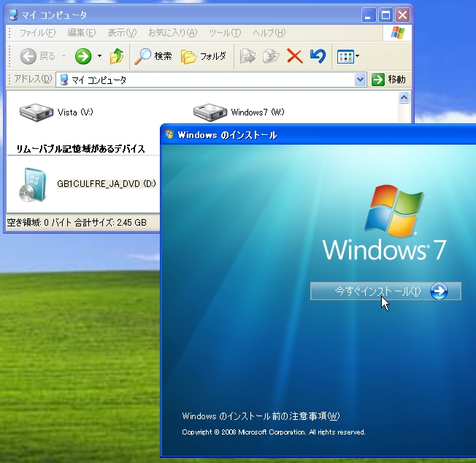The image size is (476, 463).
Task: Go up one folder level icon
Action: [117, 56]
